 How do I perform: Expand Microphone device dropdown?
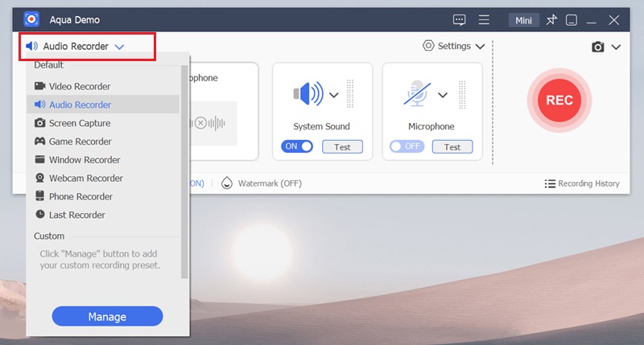(442, 95)
